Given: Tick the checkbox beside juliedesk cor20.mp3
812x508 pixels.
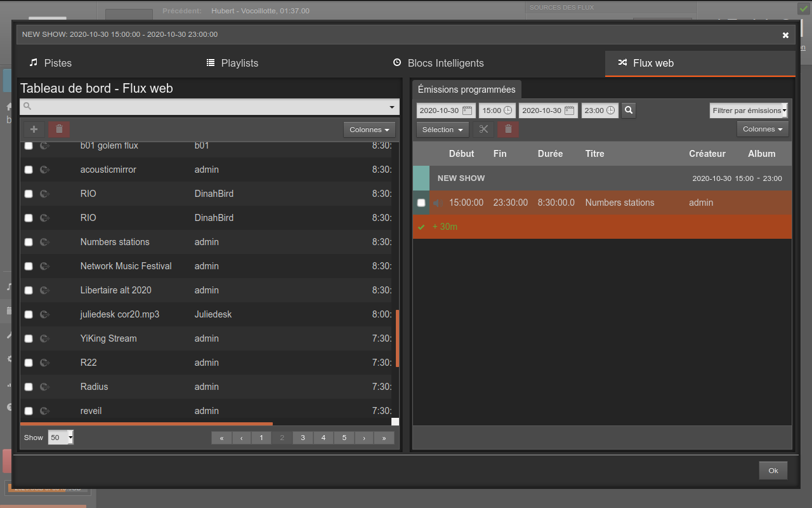Looking at the screenshot, I should click(x=29, y=314).
